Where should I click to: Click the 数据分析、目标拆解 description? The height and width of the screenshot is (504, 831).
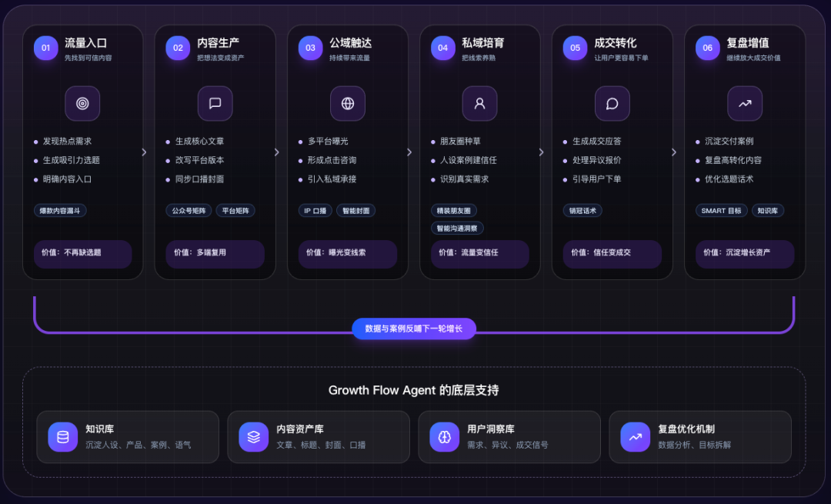[x=694, y=446]
